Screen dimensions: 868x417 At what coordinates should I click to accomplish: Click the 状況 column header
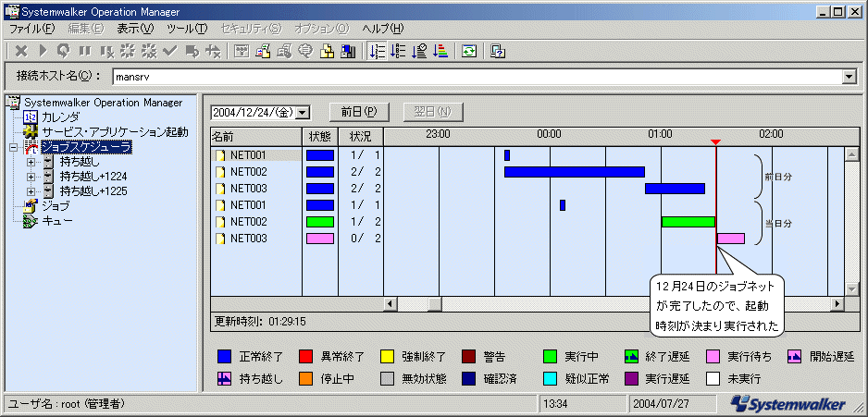361,137
